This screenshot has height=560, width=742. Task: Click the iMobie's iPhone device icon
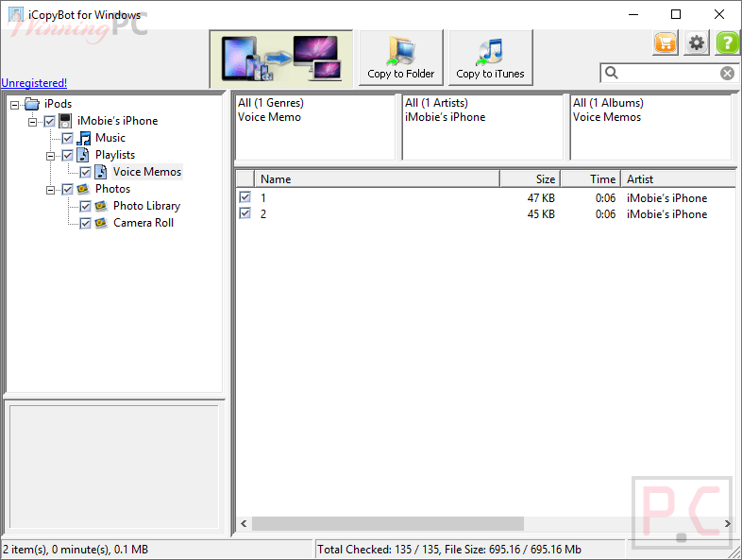[65, 121]
